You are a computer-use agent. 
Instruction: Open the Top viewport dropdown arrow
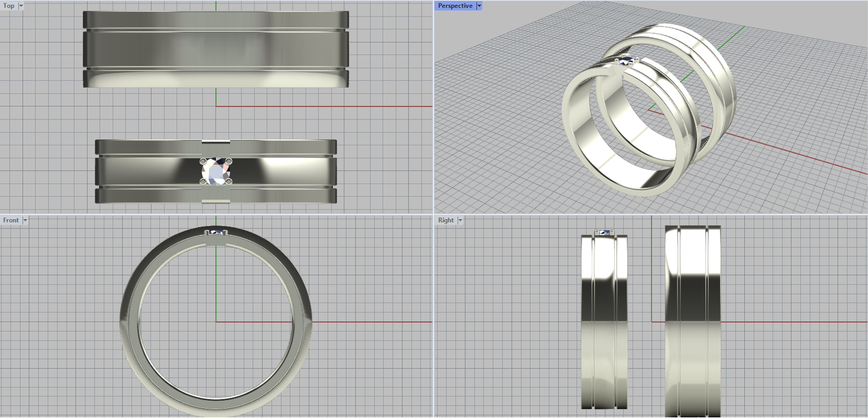[21, 6]
